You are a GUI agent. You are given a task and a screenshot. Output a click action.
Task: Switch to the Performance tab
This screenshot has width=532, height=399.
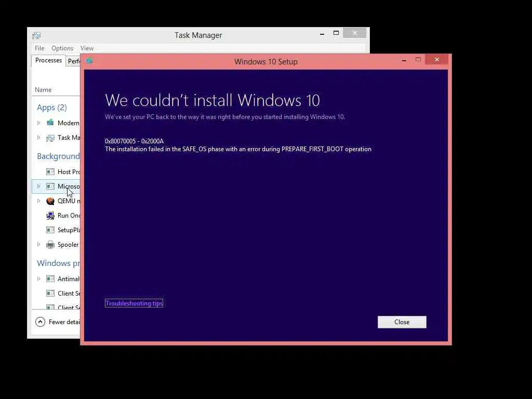pyautogui.click(x=74, y=61)
